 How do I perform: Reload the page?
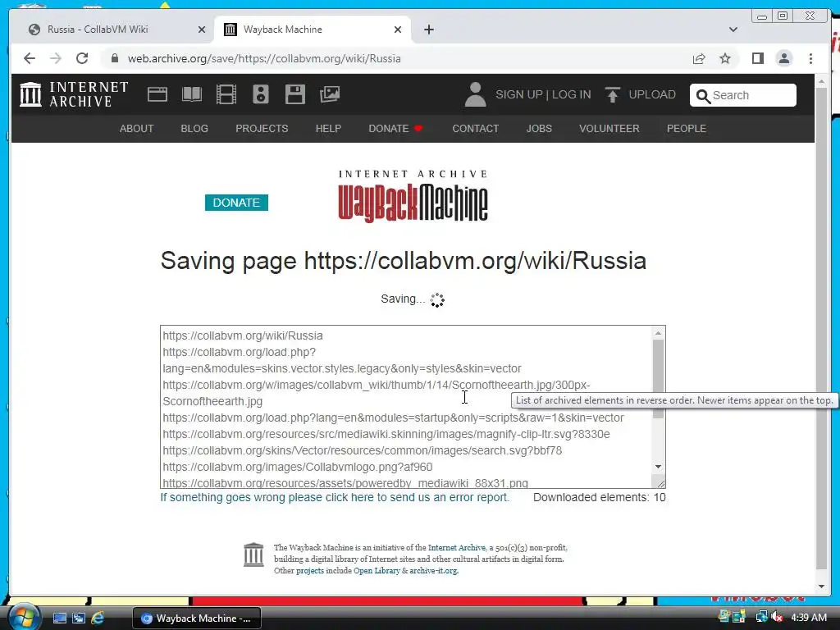click(82, 58)
